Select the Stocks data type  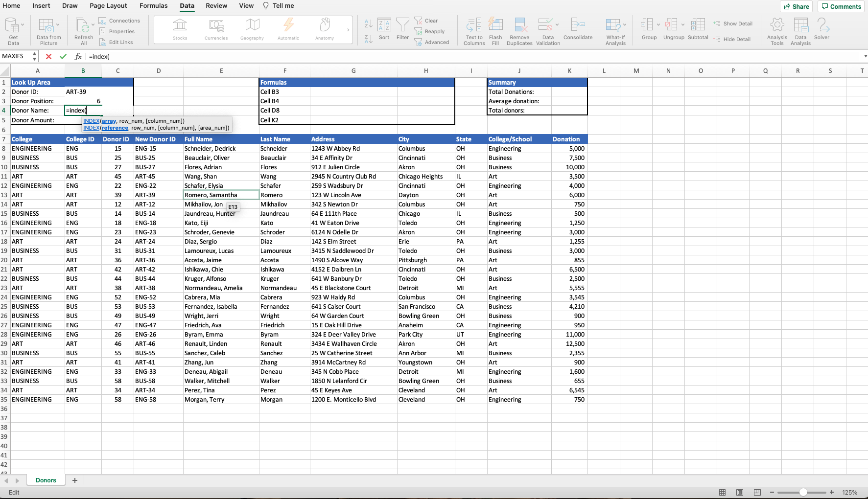click(180, 29)
